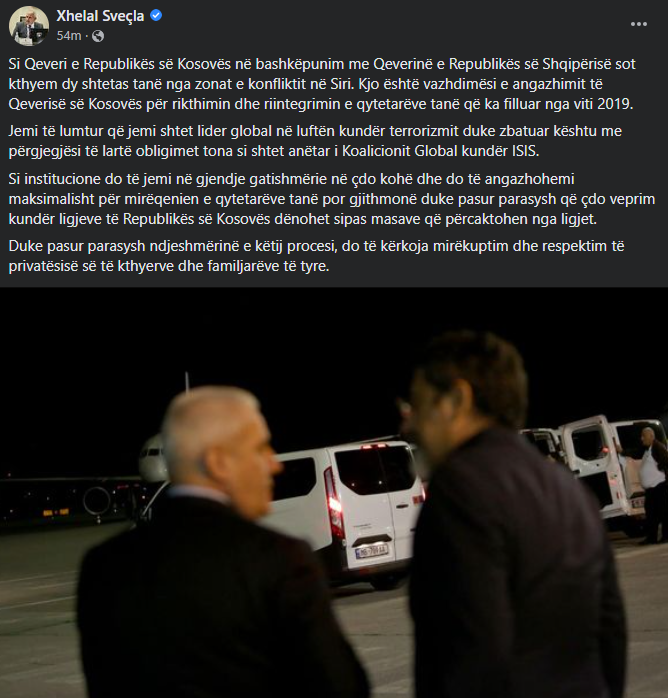Open the attached airport tarmac photo
This screenshot has height=698, width=668.
coord(334,492)
